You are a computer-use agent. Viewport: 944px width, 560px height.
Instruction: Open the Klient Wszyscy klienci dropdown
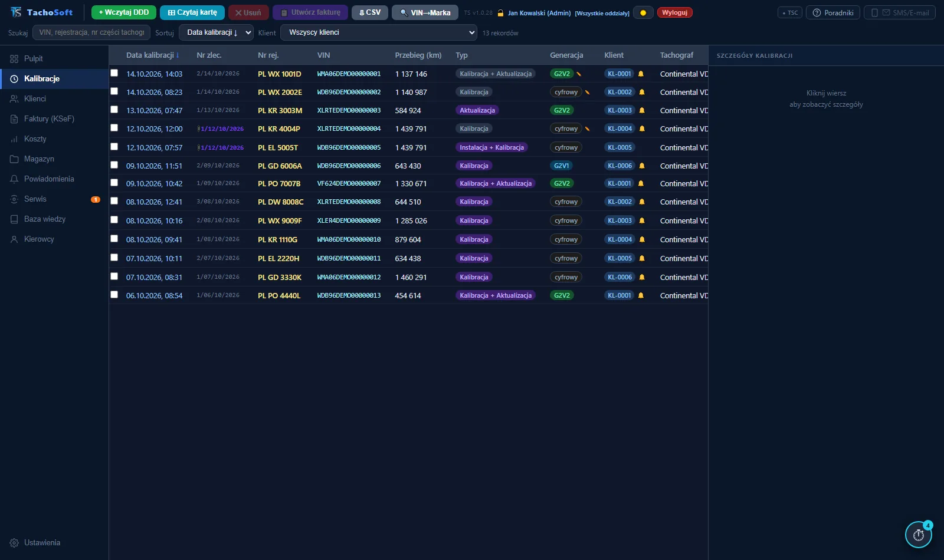(x=379, y=32)
